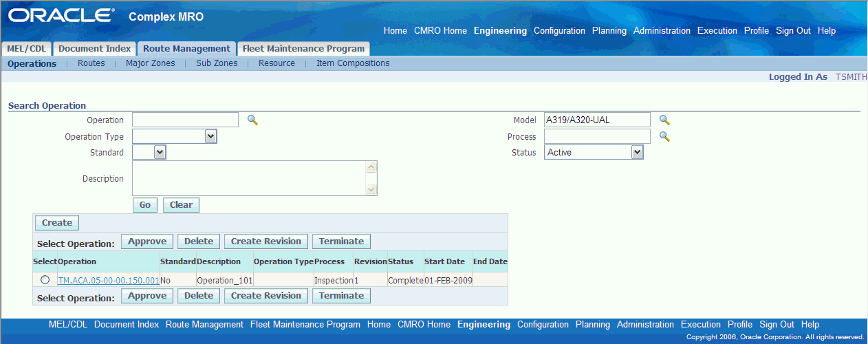Focus the Operation input field
This screenshot has height=344, width=868.
[185, 120]
